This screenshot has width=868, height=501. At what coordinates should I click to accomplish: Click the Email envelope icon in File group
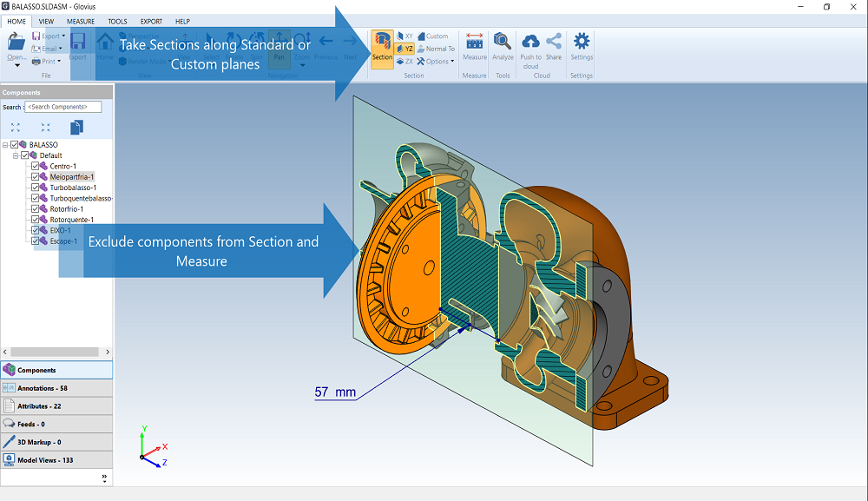point(36,49)
